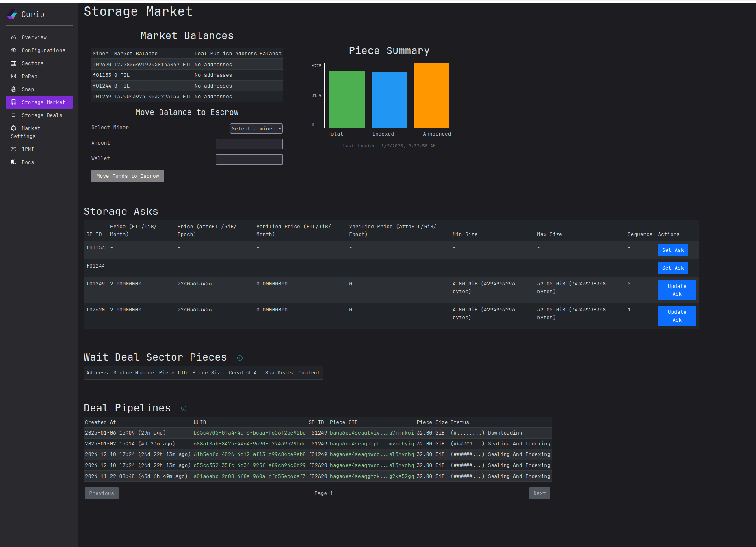
Task: Click the Sectors table icon
Action: point(13,63)
